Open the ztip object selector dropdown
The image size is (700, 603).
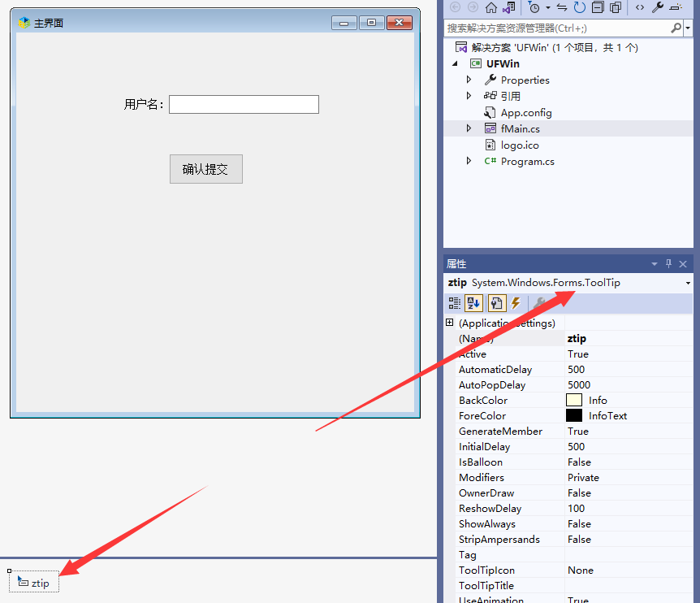(688, 283)
